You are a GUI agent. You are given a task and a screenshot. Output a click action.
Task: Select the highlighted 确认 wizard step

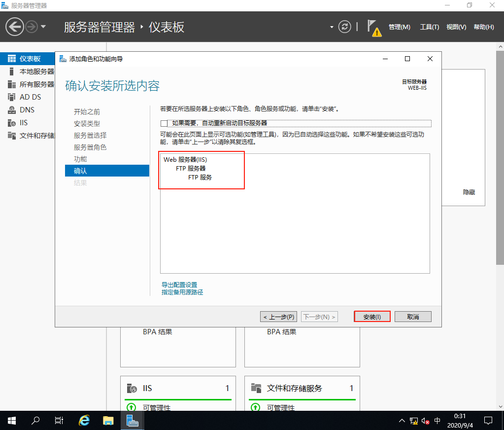107,171
